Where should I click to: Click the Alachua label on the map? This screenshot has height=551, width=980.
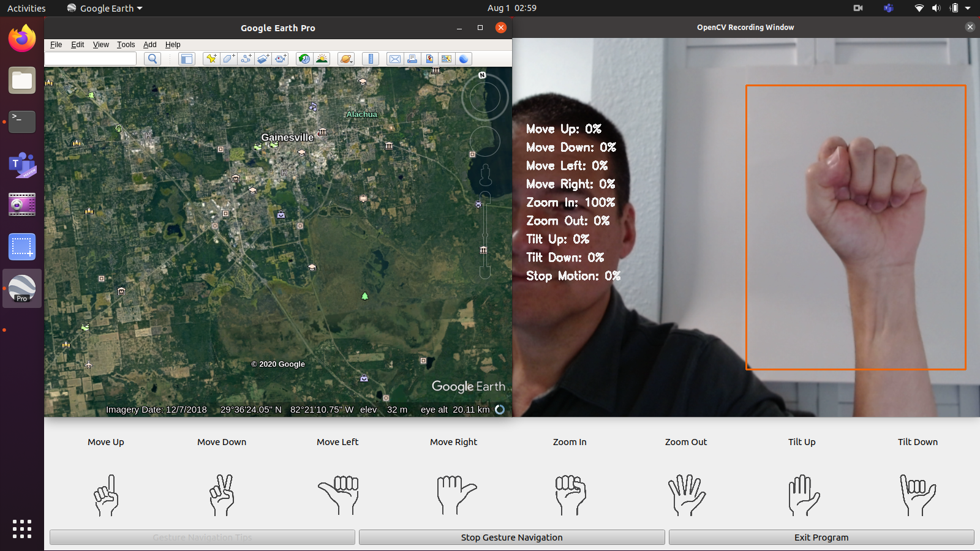[x=362, y=114]
